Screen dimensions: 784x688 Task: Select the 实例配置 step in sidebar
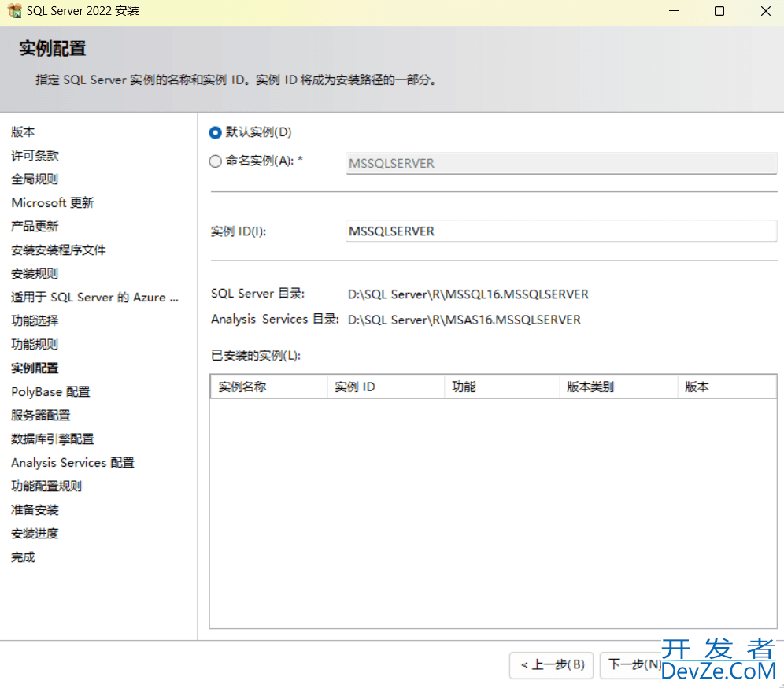point(35,368)
